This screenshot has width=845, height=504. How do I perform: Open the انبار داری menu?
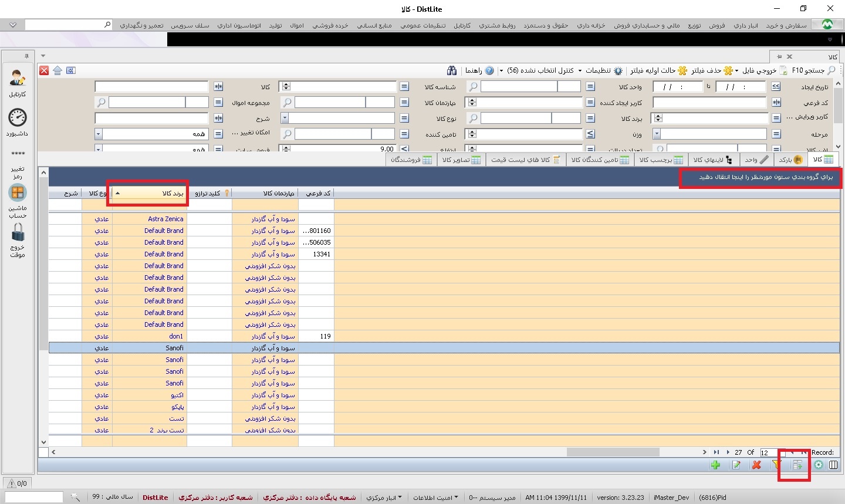click(x=745, y=25)
